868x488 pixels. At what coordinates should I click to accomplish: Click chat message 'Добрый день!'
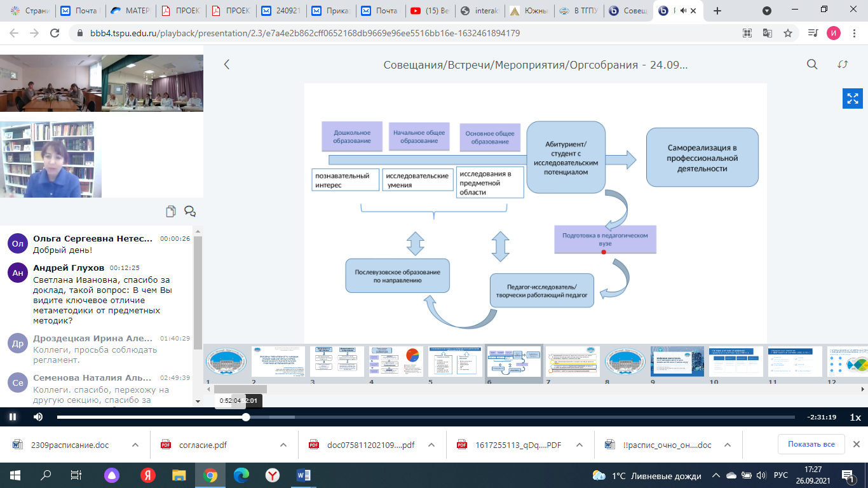click(62, 250)
